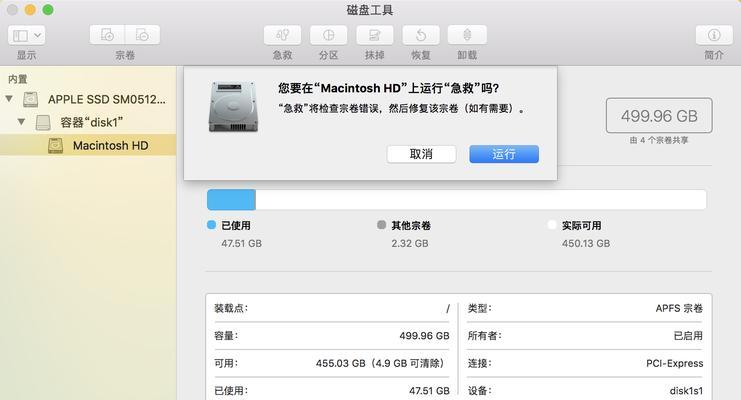
Task: Click the remove volume icon
Action: point(142,35)
